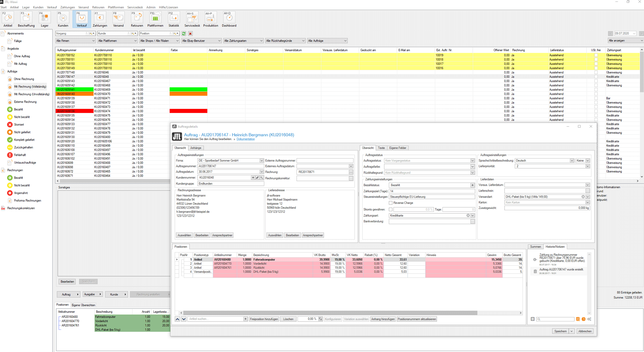Open the Dashboard toolbar icon
Screen dimensions: 644x352
tap(229, 19)
